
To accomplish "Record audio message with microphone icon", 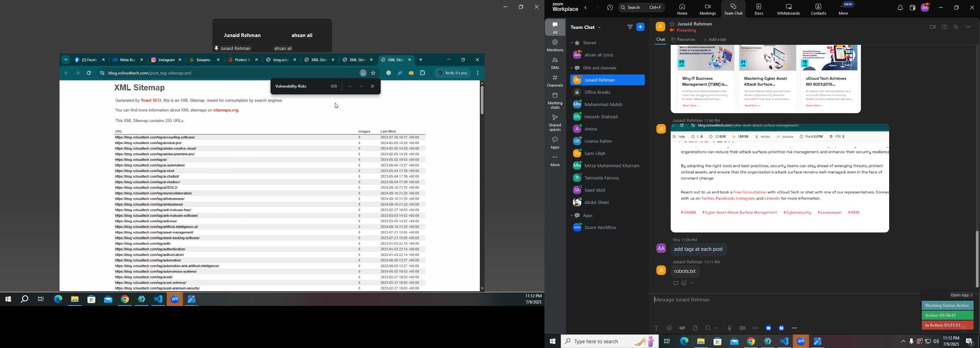I will (x=729, y=328).
